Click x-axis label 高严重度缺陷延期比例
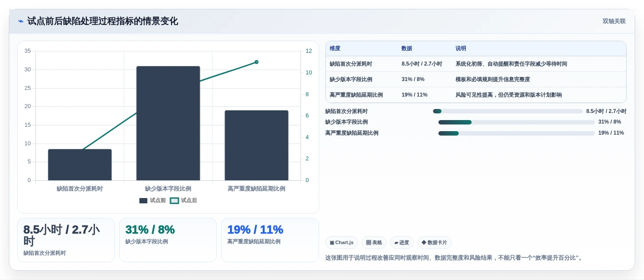 [x=257, y=189]
